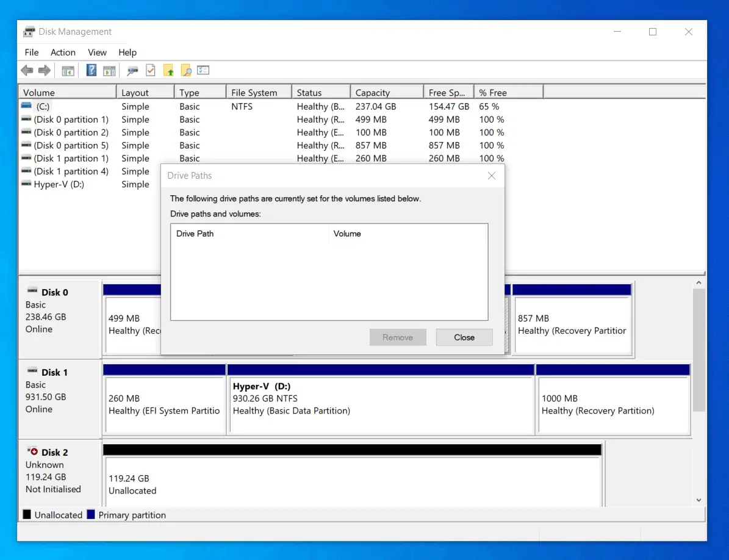
Task: Select the 1000 MB Recovery Partition block
Action: (613, 400)
